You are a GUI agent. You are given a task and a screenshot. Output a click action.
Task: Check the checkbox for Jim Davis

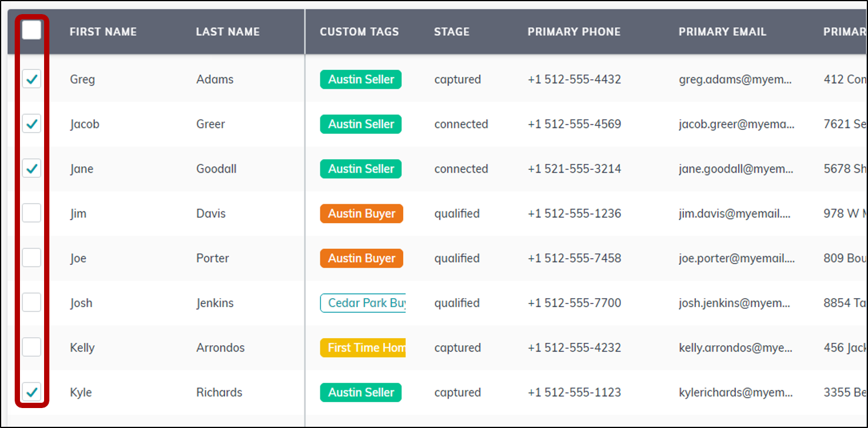(31, 213)
